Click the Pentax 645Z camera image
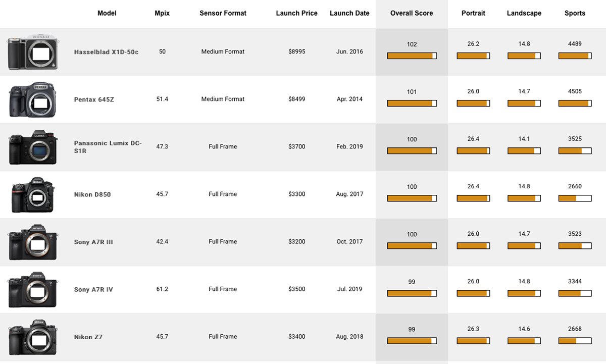 click(33, 99)
